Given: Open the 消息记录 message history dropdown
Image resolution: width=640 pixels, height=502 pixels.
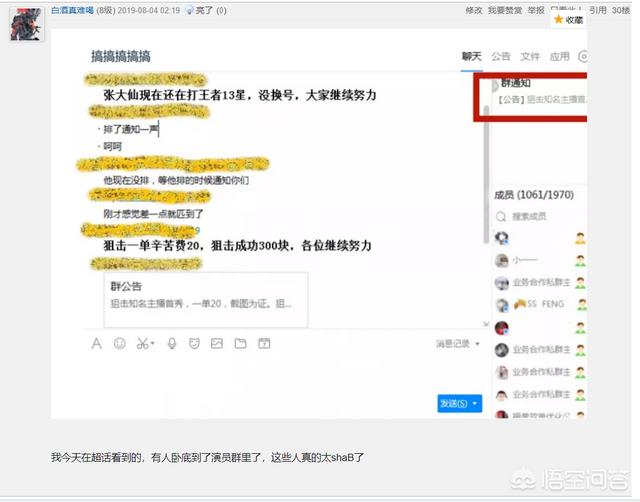Looking at the screenshot, I should [x=457, y=344].
